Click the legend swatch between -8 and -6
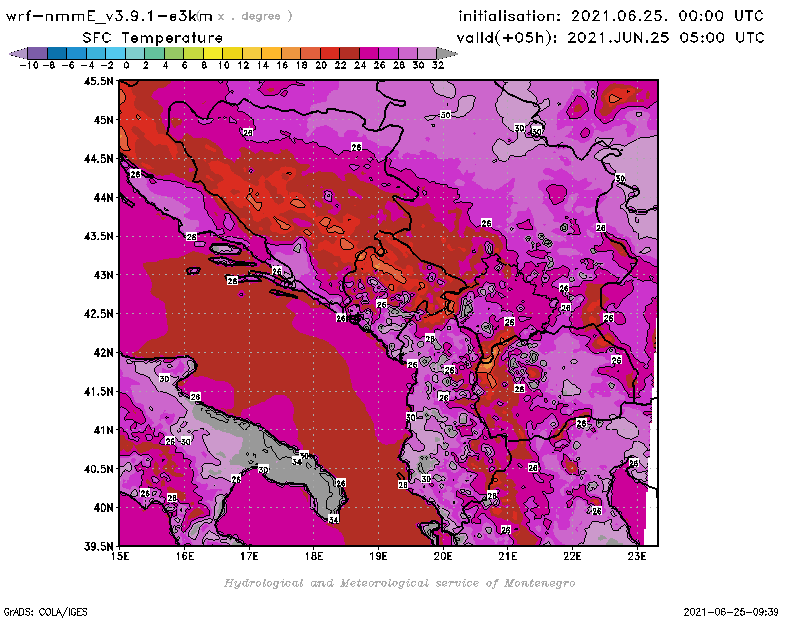 point(57,53)
